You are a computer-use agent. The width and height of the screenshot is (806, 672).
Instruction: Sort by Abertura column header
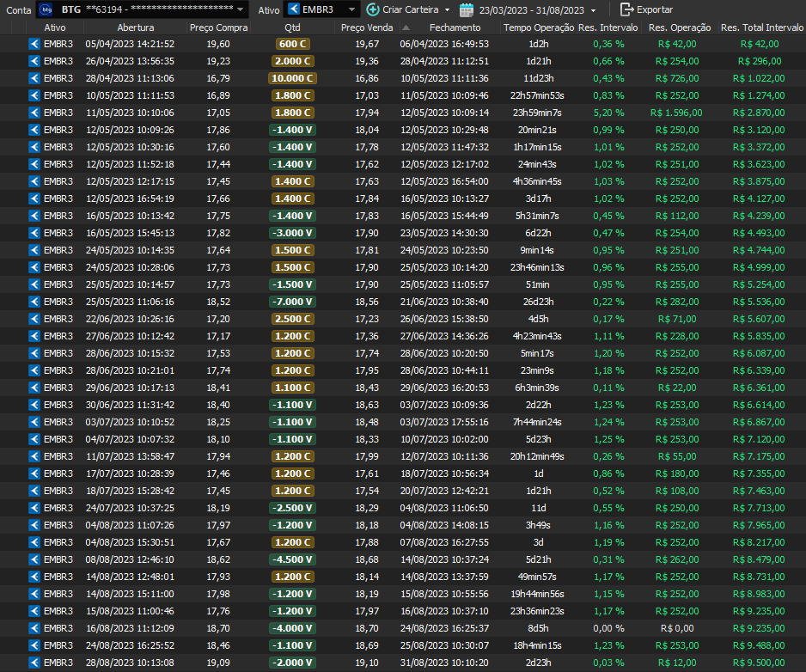click(x=135, y=27)
